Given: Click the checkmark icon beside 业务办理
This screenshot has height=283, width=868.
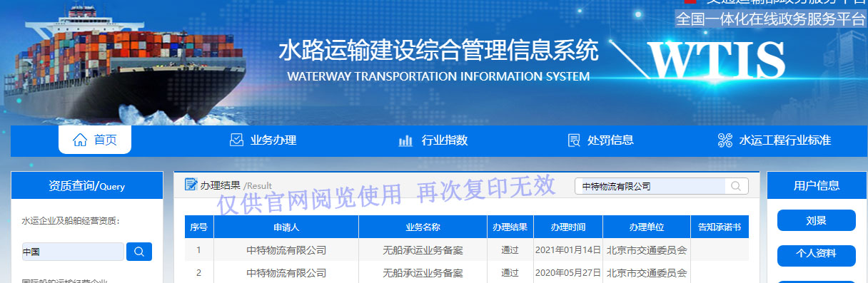Looking at the screenshot, I should (236, 140).
